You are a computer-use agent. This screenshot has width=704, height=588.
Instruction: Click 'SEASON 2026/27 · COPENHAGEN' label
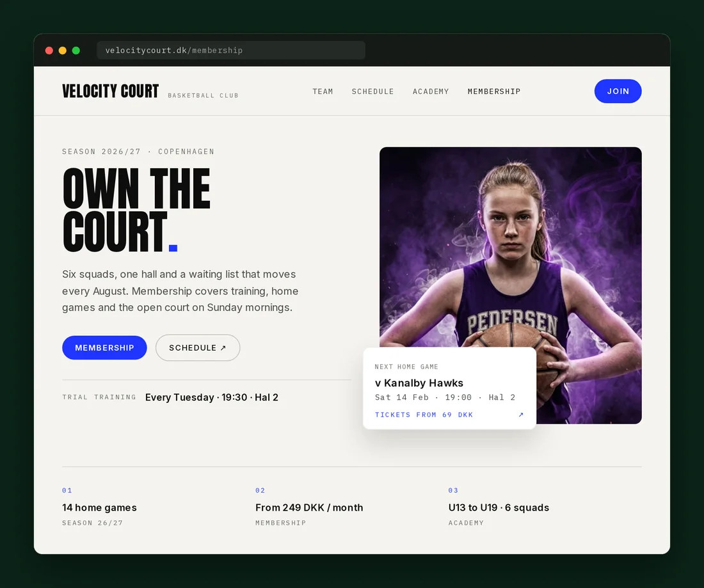tap(138, 152)
